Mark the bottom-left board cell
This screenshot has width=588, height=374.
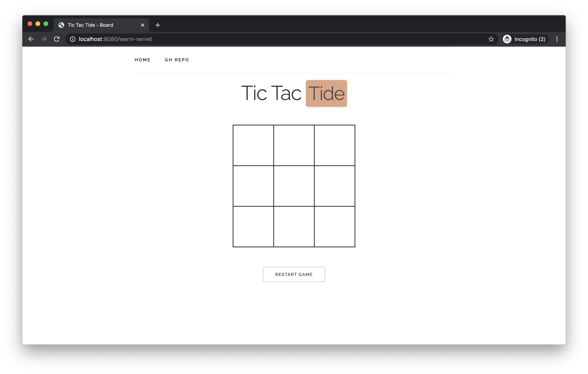click(x=253, y=227)
